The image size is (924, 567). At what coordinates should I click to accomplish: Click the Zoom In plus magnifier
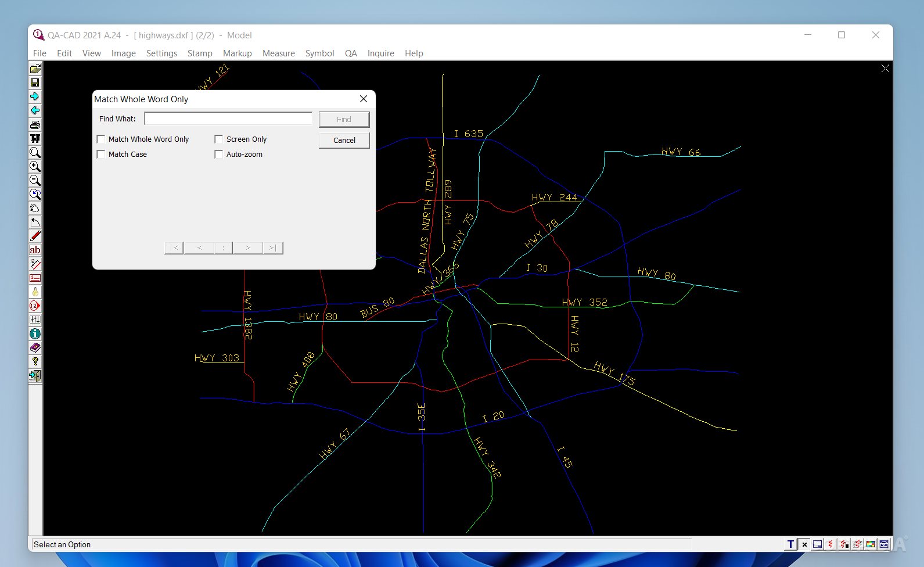coord(35,166)
